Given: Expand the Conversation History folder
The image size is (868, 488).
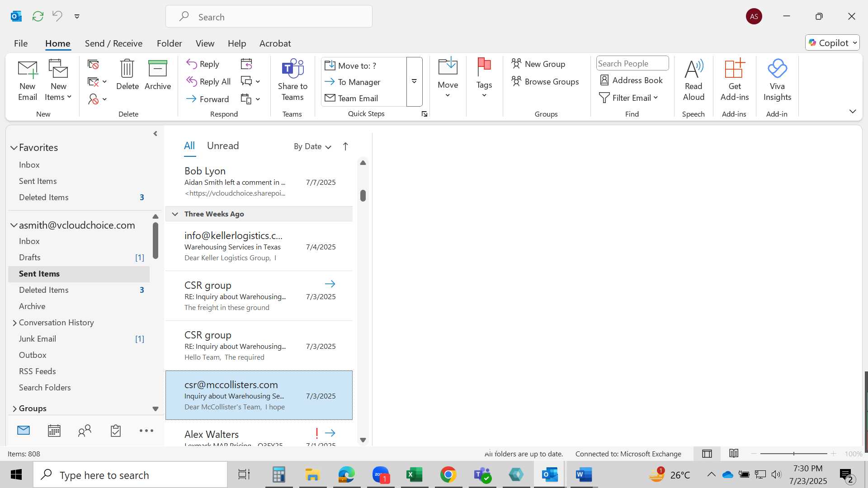Looking at the screenshot, I should point(14,323).
